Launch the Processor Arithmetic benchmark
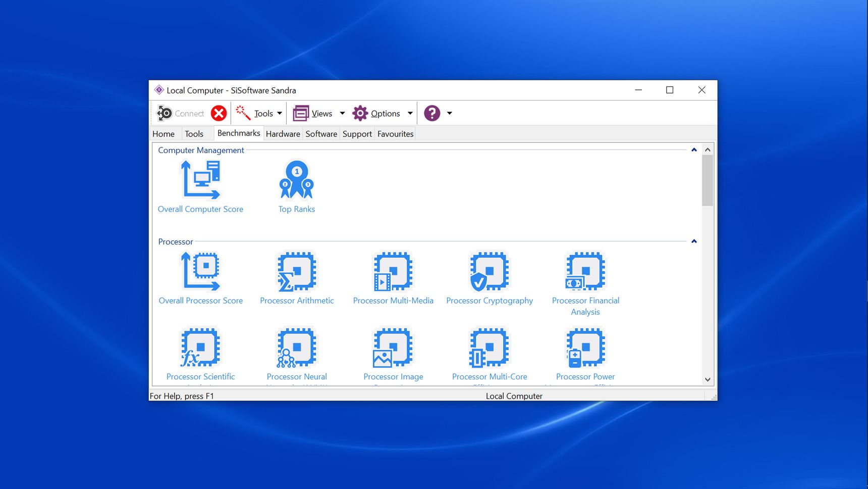The image size is (868, 489). tap(297, 272)
